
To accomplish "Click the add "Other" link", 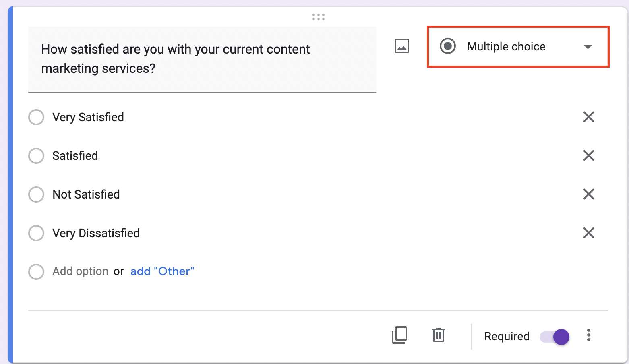I will coord(162,271).
